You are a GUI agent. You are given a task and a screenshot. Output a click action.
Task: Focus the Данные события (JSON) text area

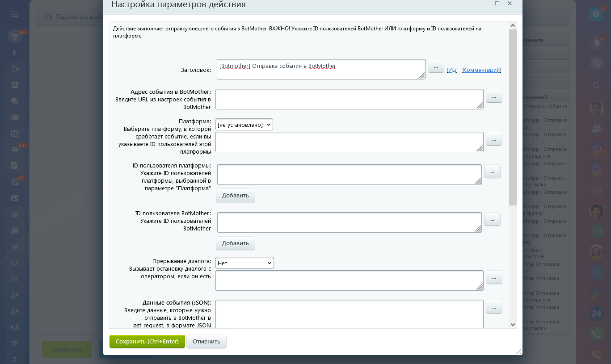(350, 314)
